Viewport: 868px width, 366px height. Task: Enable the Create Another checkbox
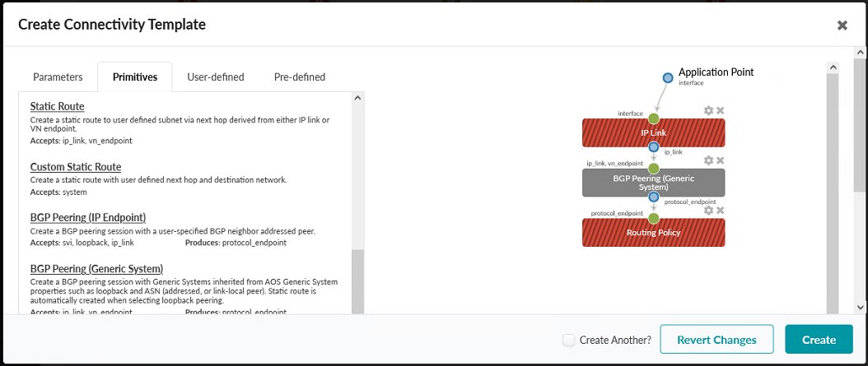[568, 340]
